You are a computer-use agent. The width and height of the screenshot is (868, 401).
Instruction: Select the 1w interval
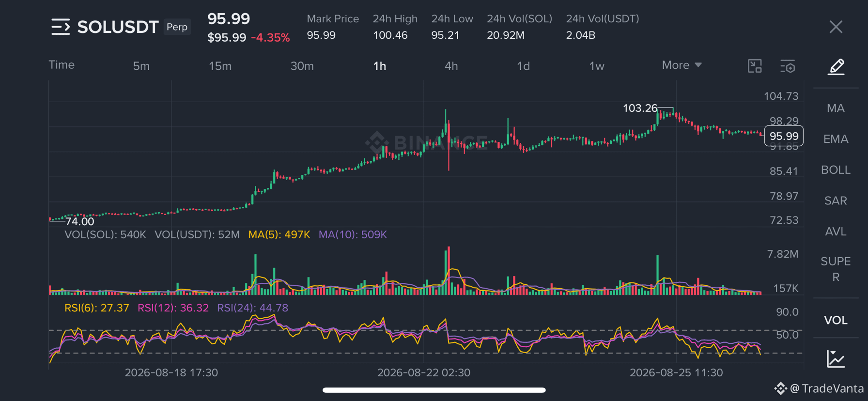pyautogui.click(x=597, y=66)
